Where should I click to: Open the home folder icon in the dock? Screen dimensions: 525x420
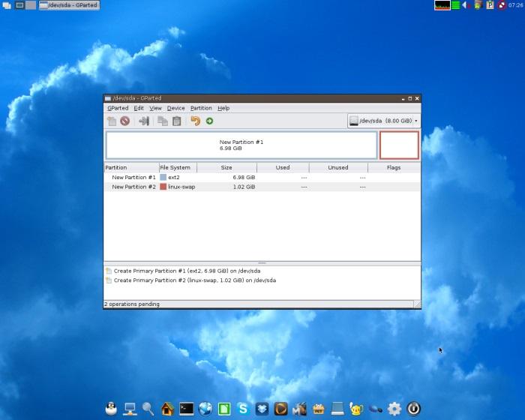pyautogui.click(x=167, y=409)
